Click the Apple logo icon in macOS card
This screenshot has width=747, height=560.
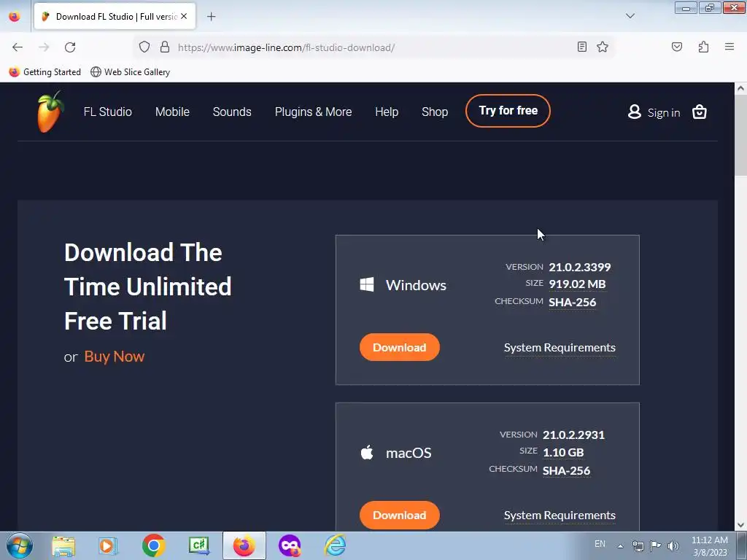point(367,452)
